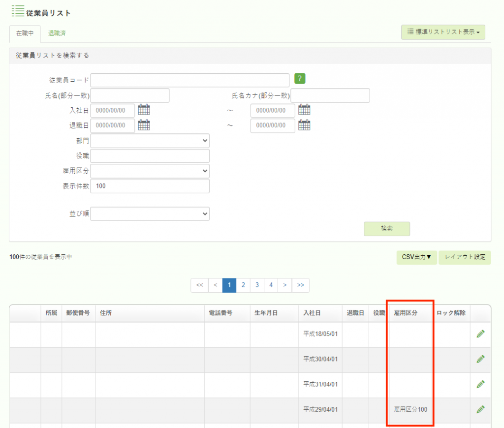Focus the 入社日 end date field
The width and height of the screenshot is (504, 428).
tap(273, 111)
